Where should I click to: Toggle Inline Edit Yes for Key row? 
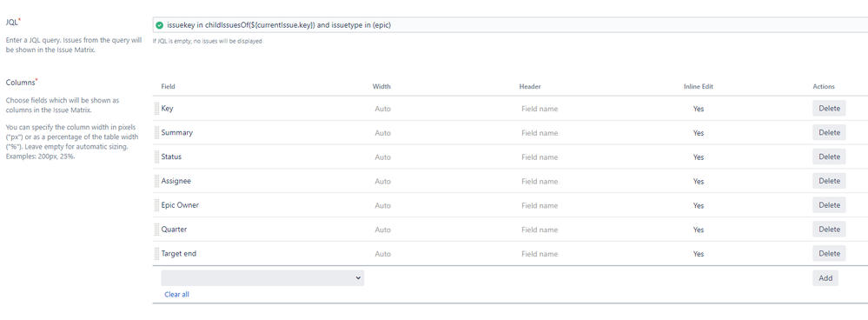coord(698,109)
